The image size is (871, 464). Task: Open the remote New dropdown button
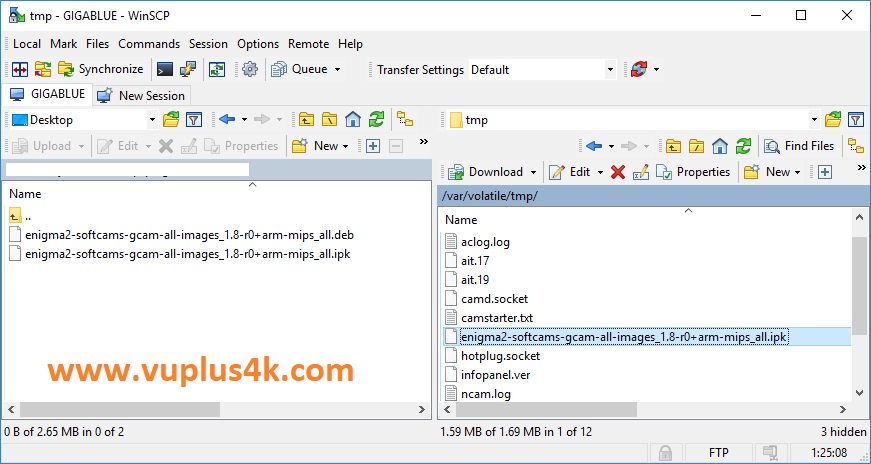pyautogui.click(x=772, y=172)
